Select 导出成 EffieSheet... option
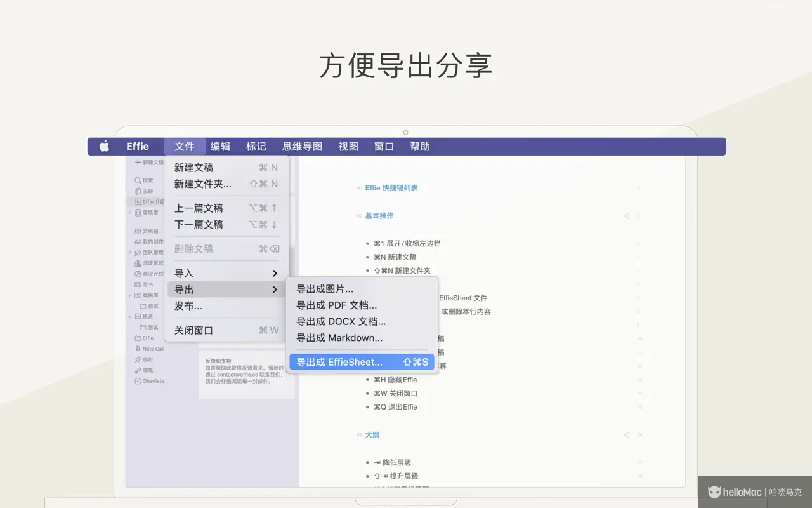This screenshot has width=812, height=508. pos(362,363)
